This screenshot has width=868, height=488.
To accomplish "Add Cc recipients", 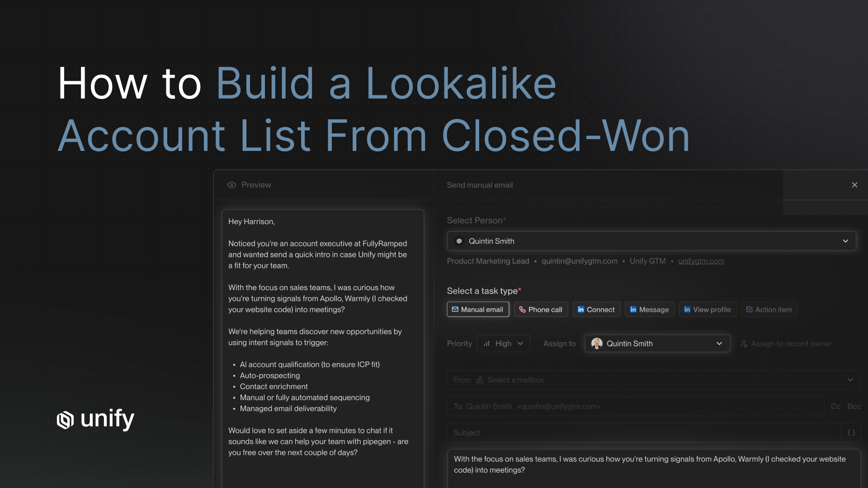I will 836,407.
